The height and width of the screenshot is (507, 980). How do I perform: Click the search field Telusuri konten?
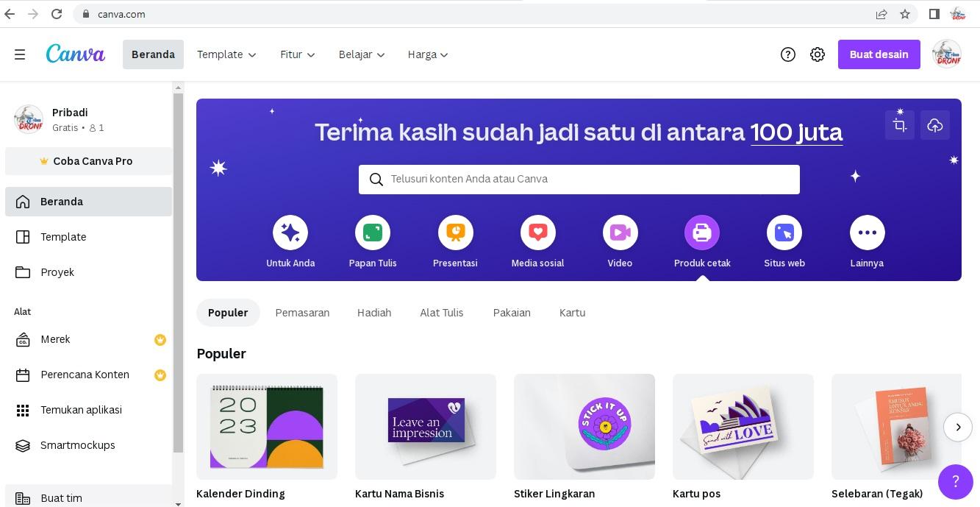pos(579,180)
